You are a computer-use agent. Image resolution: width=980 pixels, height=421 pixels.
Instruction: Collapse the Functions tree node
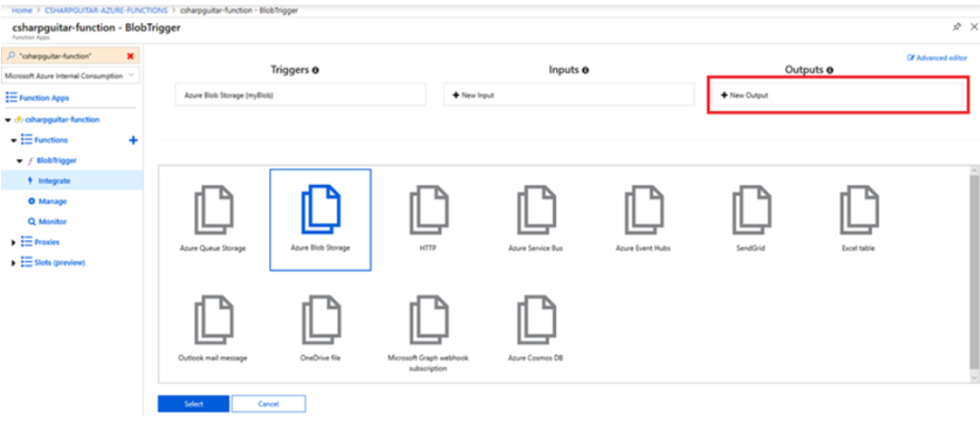click(13, 141)
